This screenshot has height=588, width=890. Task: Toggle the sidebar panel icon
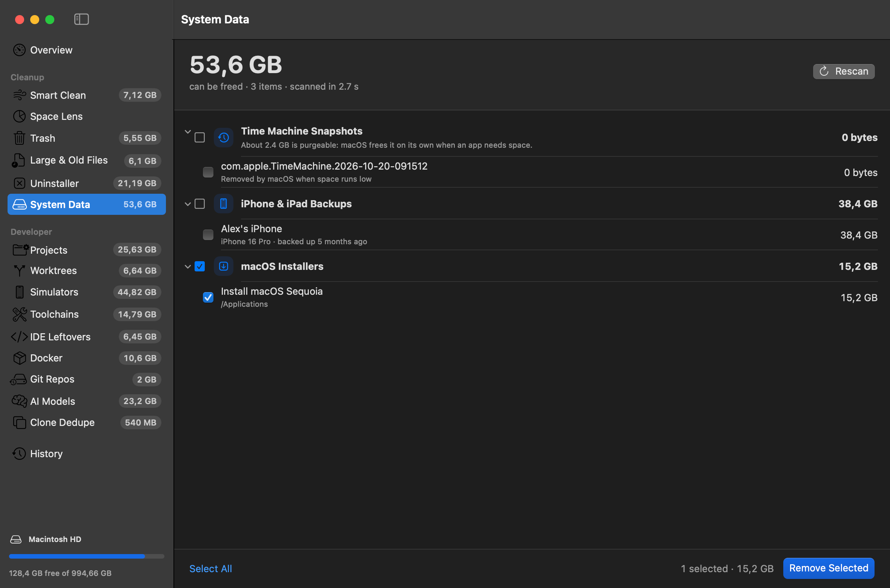(81, 19)
